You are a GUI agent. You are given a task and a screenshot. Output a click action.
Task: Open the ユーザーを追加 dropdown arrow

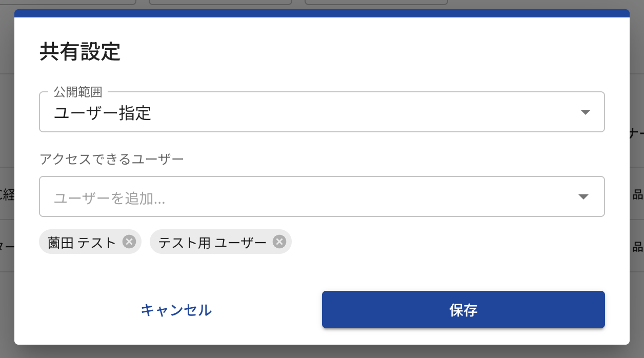pyautogui.click(x=583, y=196)
